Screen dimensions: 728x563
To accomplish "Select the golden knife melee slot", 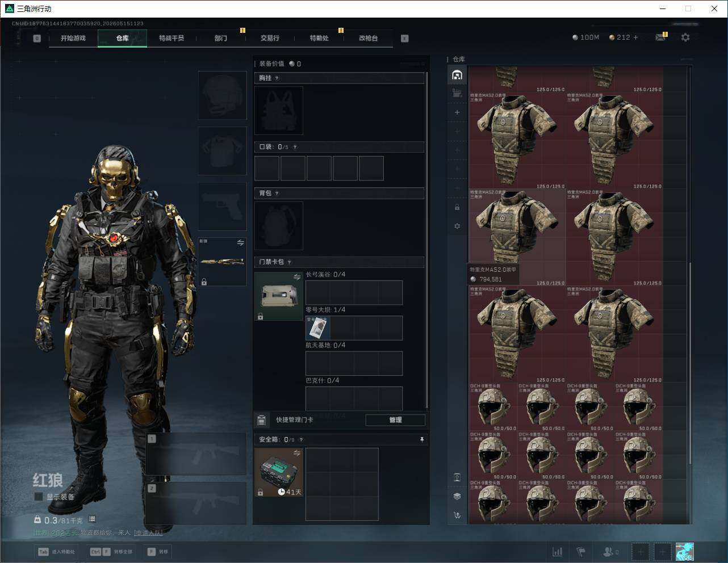I will 222,262.
